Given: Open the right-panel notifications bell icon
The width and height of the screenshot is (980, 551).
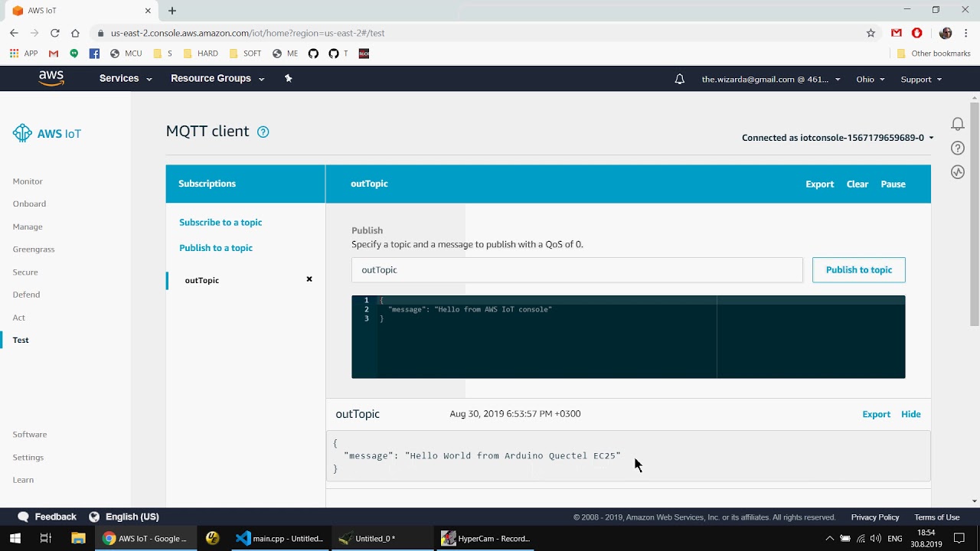Looking at the screenshot, I should (957, 124).
